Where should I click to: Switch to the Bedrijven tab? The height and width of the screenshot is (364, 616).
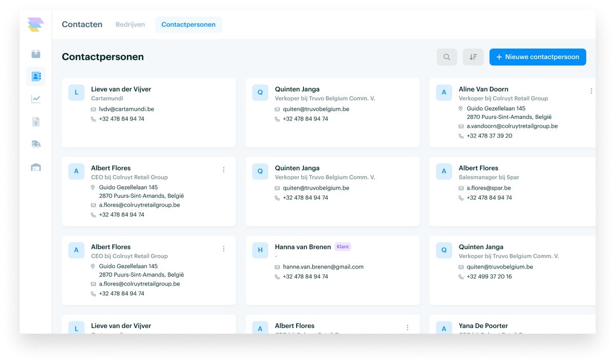(x=130, y=25)
